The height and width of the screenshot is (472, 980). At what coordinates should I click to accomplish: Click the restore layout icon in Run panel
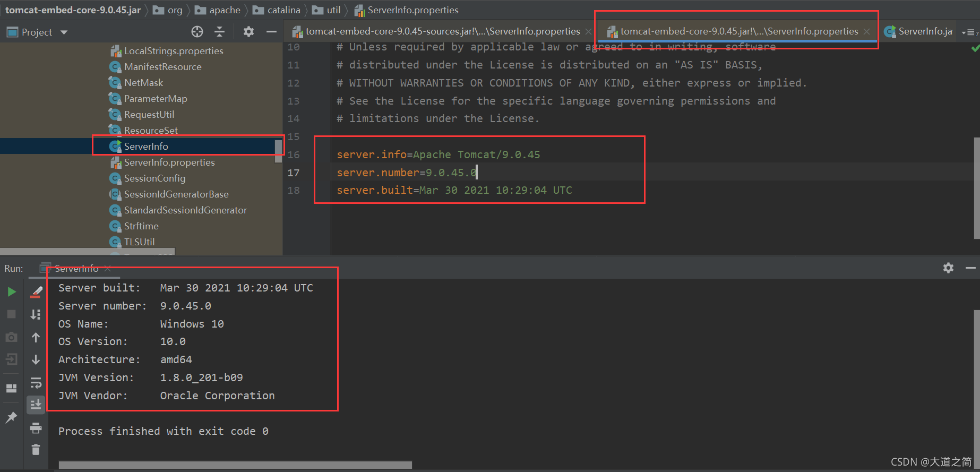(11, 388)
